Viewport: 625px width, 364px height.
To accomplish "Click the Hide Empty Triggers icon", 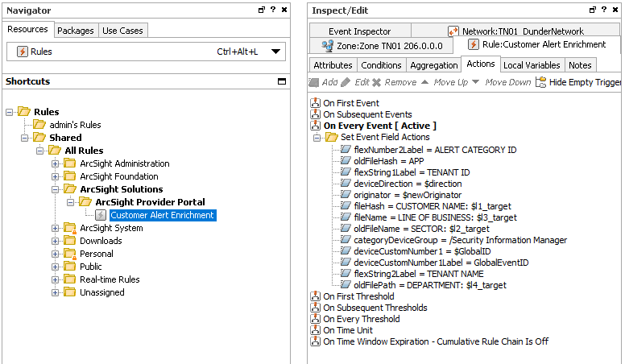I will click(x=540, y=82).
